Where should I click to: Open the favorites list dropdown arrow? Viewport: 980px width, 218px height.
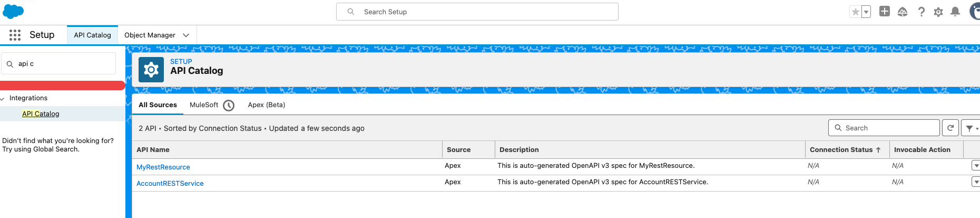tap(866, 12)
